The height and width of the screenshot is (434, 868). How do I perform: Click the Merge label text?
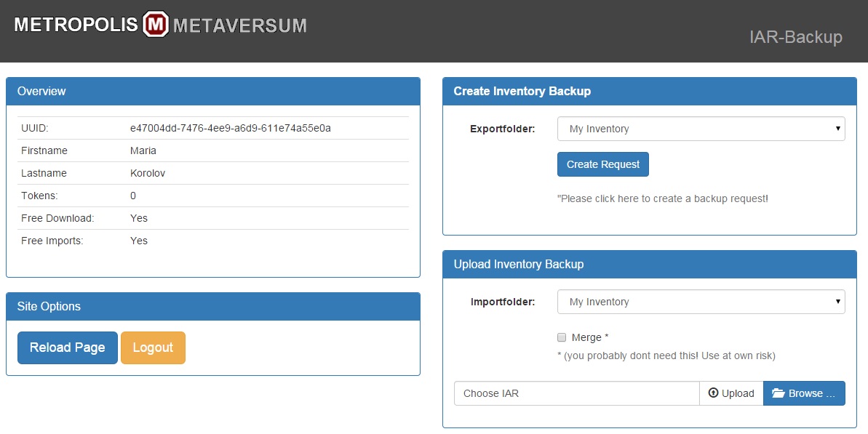tap(590, 337)
